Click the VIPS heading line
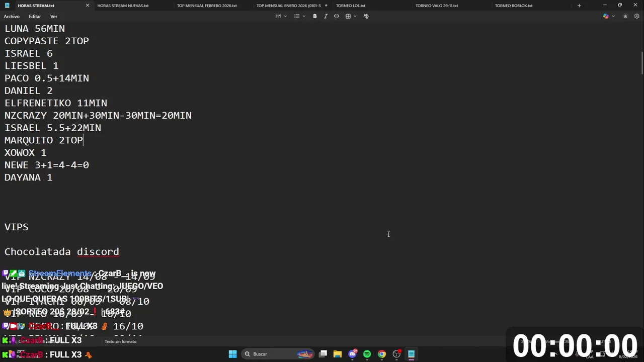The width and height of the screenshot is (644, 362). click(17, 227)
